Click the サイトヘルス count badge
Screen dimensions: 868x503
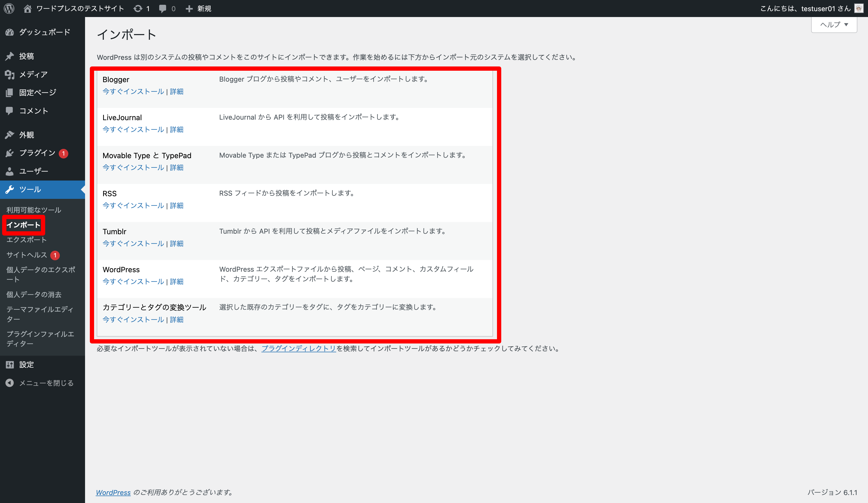click(x=55, y=255)
